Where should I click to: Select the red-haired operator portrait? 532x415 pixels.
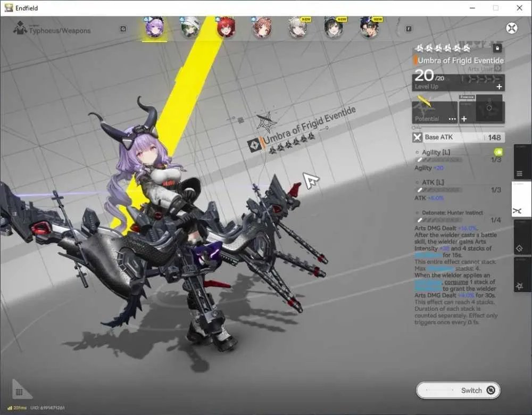tap(226, 27)
